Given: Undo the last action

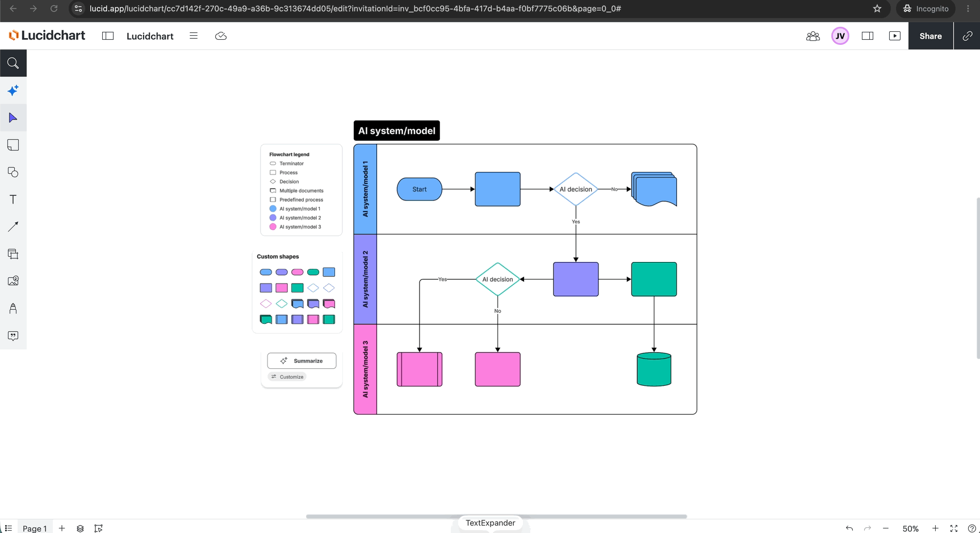Looking at the screenshot, I should click(849, 528).
